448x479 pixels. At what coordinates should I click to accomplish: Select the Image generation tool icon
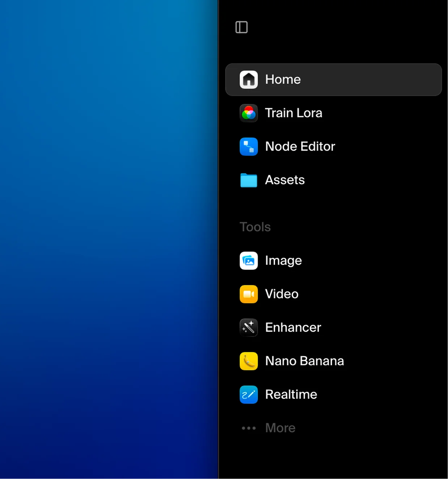[249, 260]
